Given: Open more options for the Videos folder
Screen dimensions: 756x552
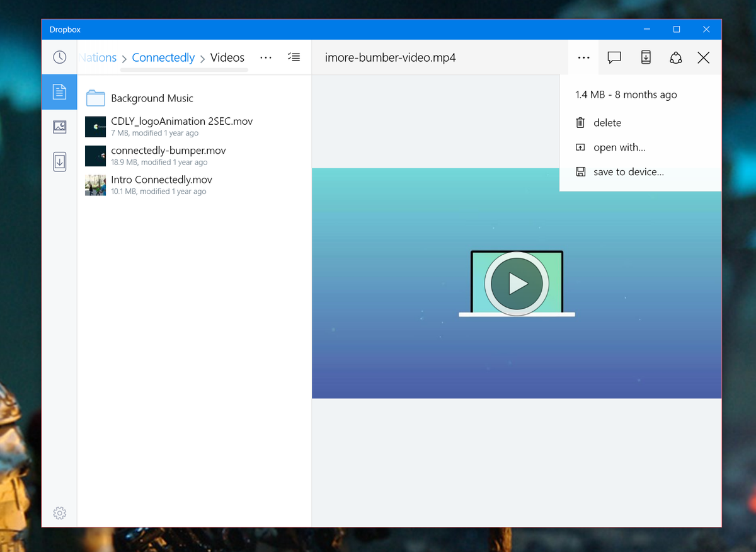Looking at the screenshot, I should (265, 57).
